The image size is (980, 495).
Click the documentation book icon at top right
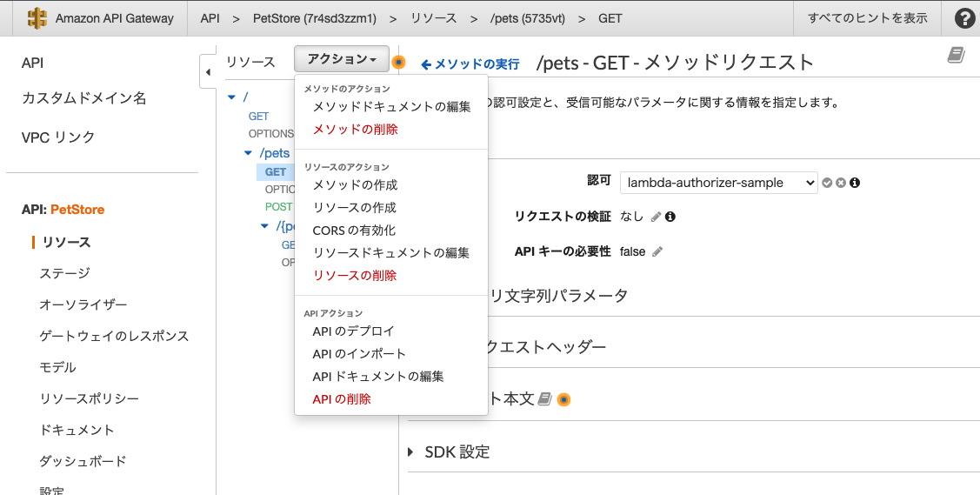click(x=956, y=55)
